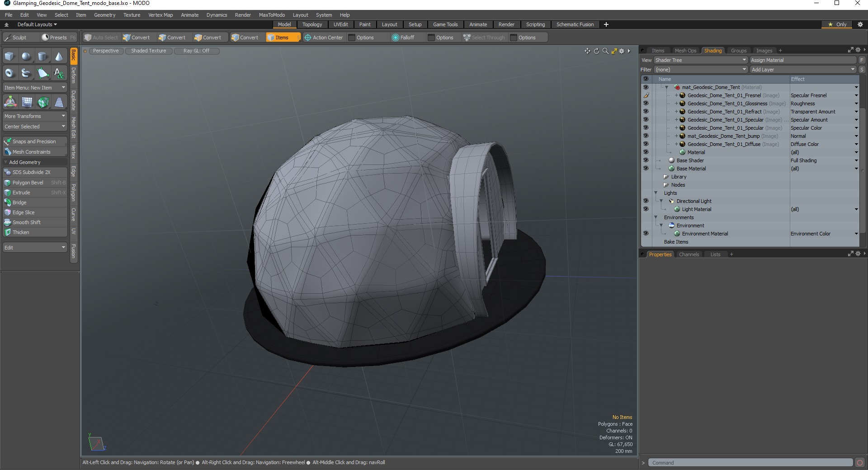Select the Tube spiral tool
The width and height of the screenshot is (868, 470).
tap(26, 73)
